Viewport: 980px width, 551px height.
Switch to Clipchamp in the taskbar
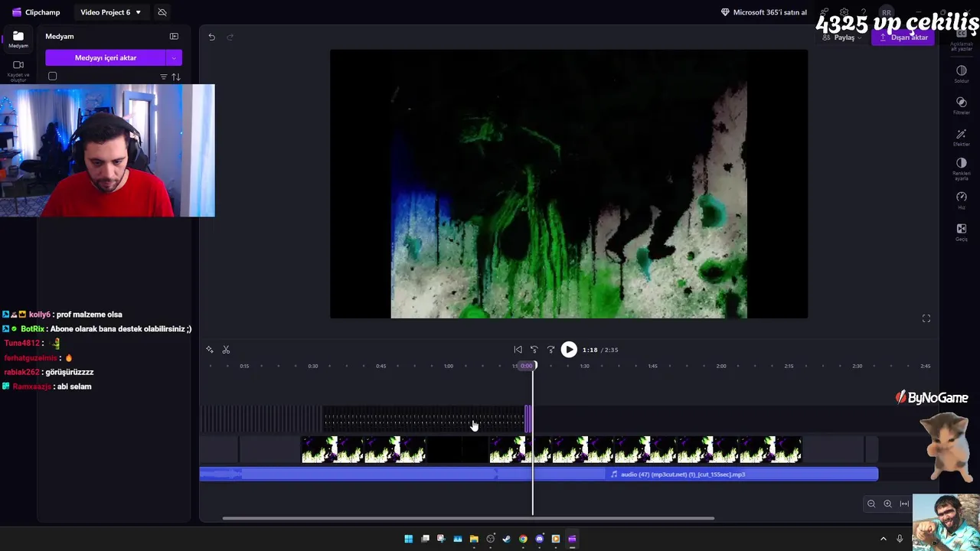point(572,539)
